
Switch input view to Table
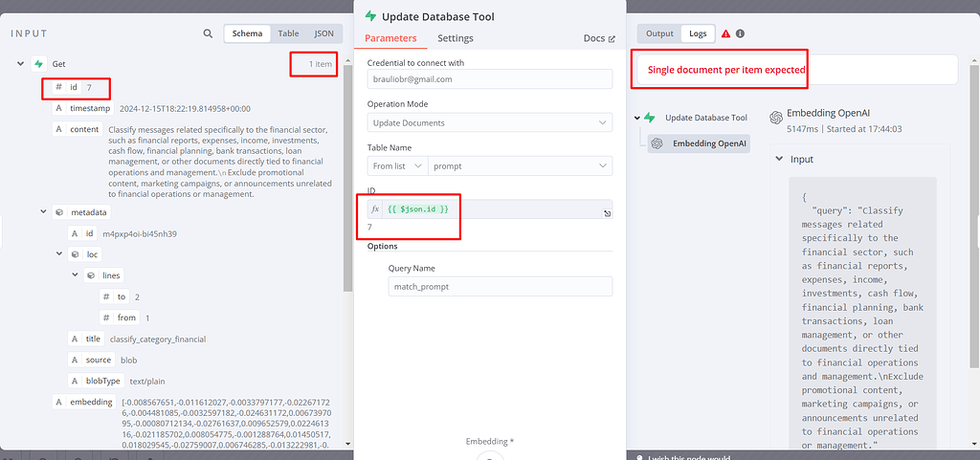(288, 33)
